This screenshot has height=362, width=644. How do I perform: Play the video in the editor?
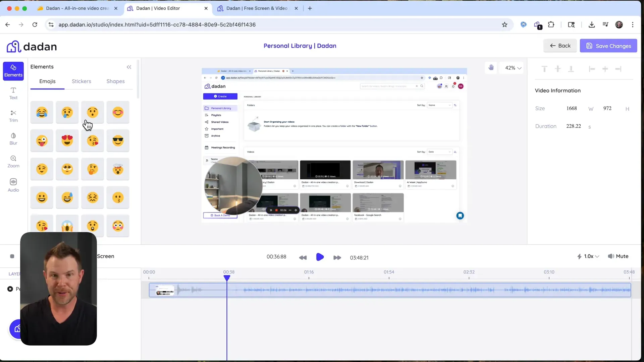click(320, 257)
